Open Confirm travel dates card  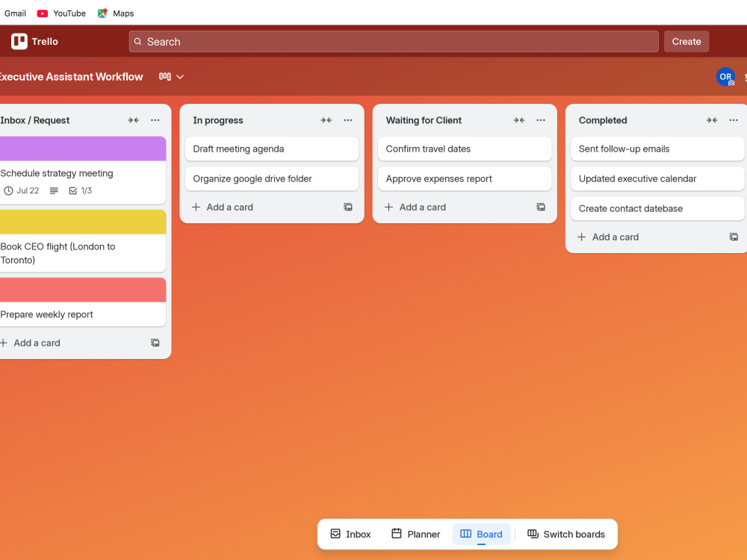point(465,149)
